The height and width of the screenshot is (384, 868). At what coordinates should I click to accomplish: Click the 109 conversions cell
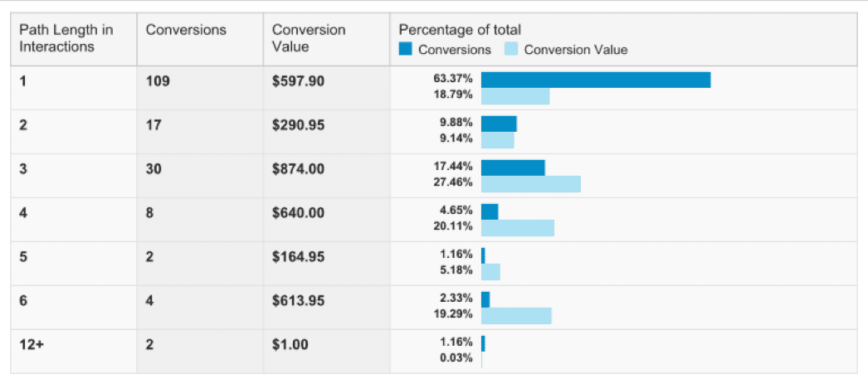pos(158,80)
